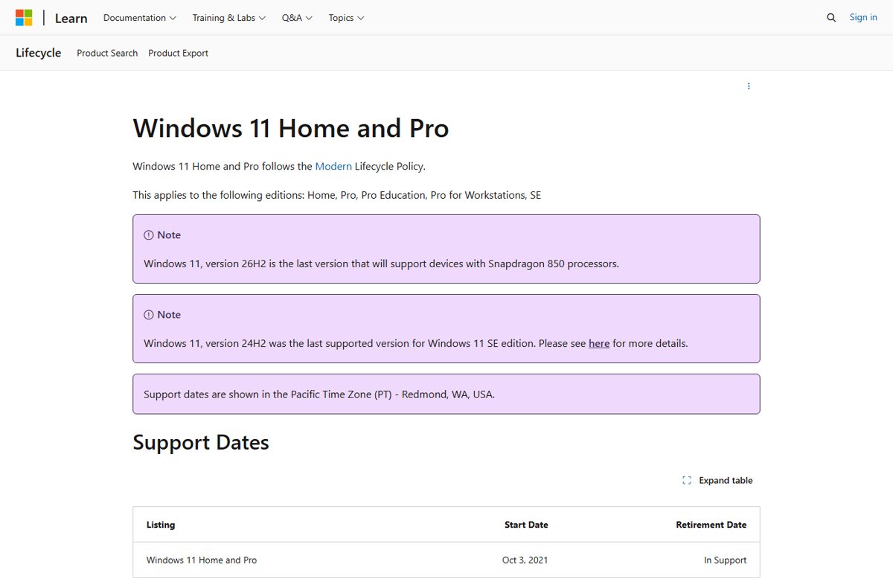This screenshot has height=588, width=893.
Task: Open the search magnifier icon
Action: [831, 18]
